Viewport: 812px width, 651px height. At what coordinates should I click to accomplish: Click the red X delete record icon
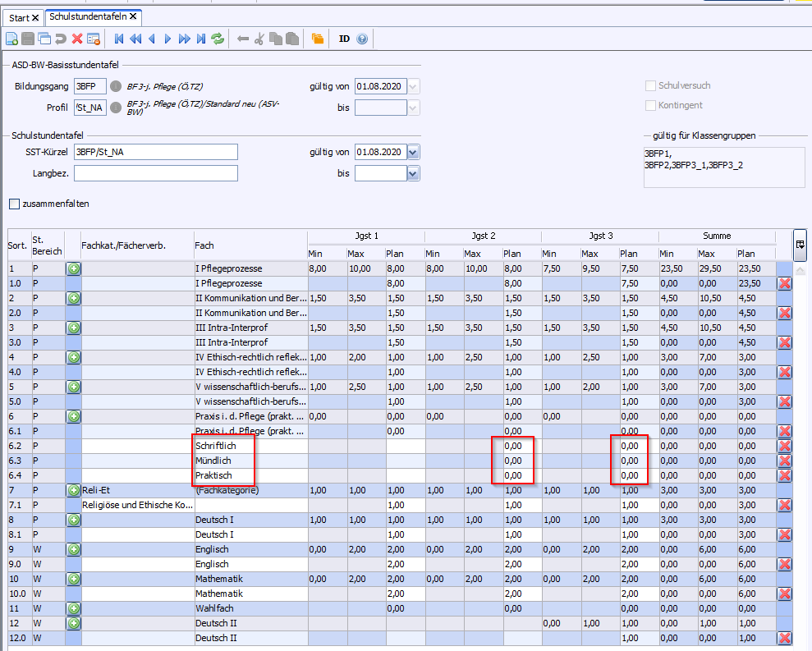(77, 39)
